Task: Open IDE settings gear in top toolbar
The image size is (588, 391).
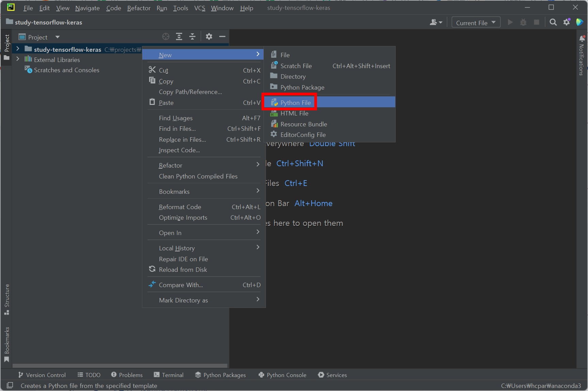Action: pyautogui.click(x=567, y=22)
